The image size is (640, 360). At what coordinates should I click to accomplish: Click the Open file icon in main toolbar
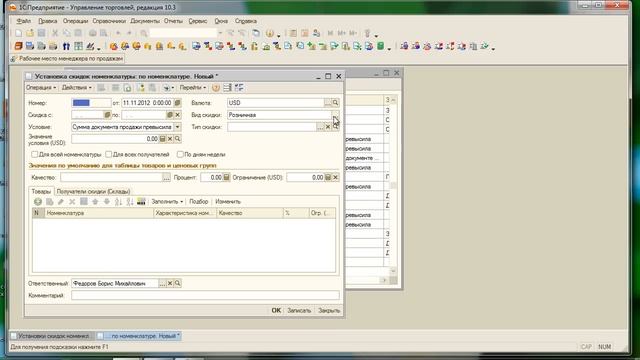point(30,33)
